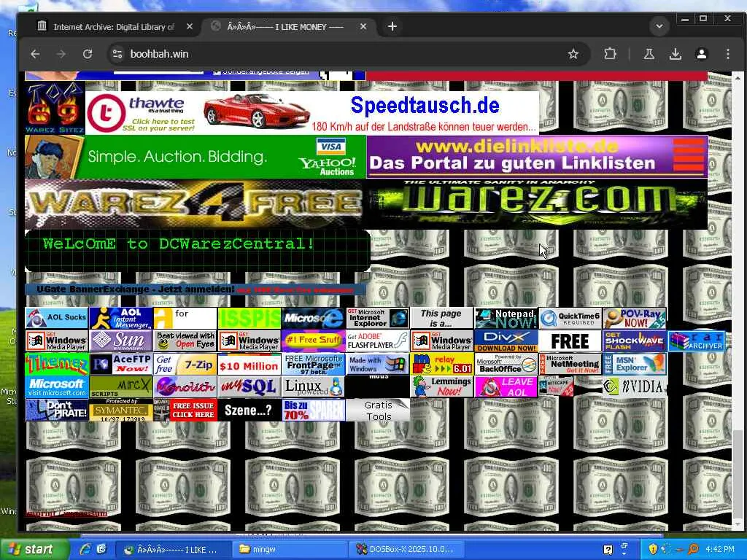The image size is (747, 560).
Task: Click the ISSPIS green badge
Action: [x=249, y=318]
